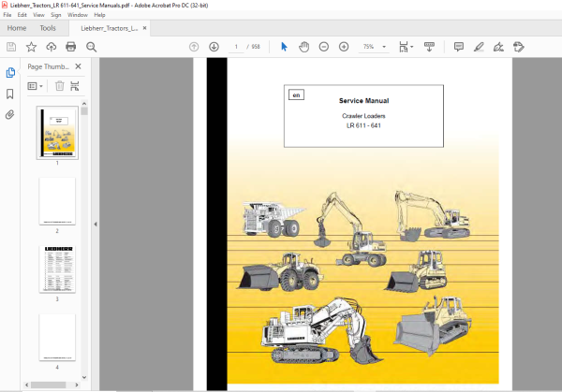Open the Bookmarks pane icon
Screen dimensions: 562x392
10,94
